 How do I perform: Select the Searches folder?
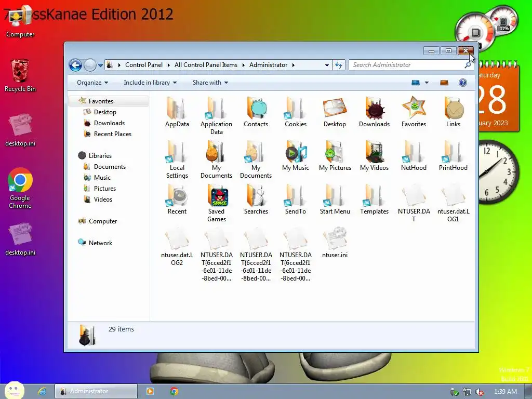(256, 199)
